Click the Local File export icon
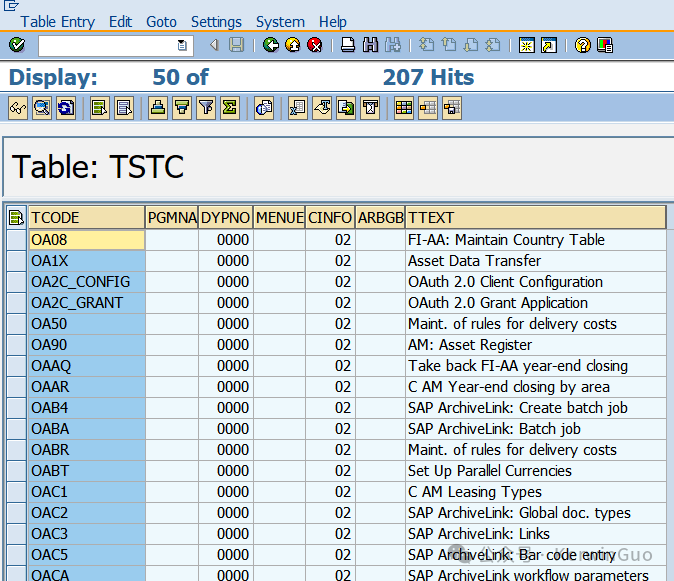674x581 pixels. [346, 107]
